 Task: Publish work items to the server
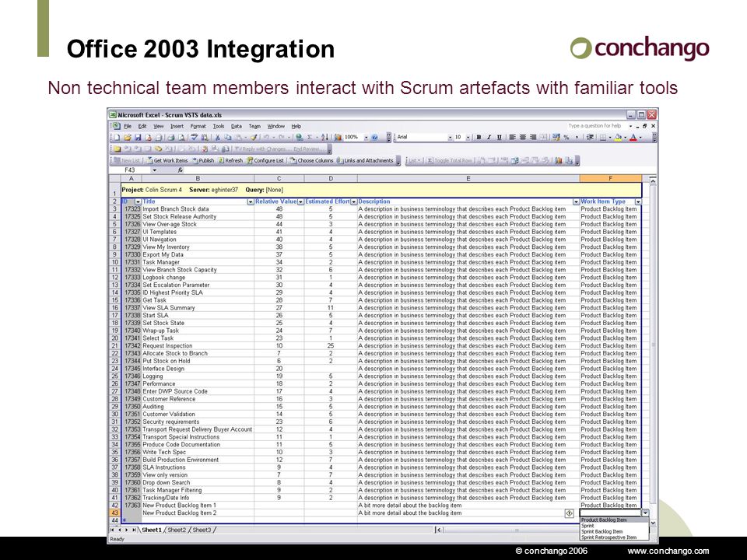(x=203, y=160)
